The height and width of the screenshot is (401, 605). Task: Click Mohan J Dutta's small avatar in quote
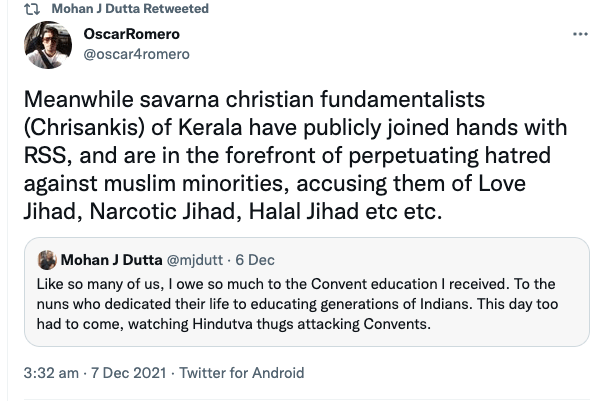pyautogui.click(x=46, y=260)
